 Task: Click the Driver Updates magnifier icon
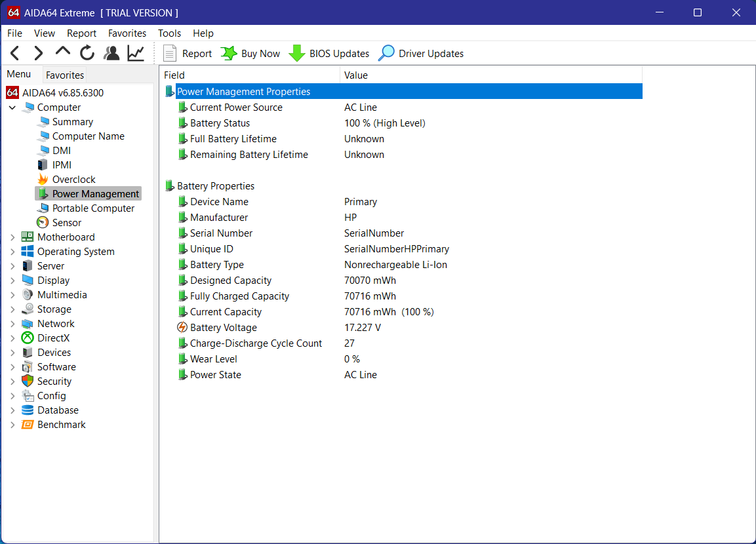pos(386,53)
